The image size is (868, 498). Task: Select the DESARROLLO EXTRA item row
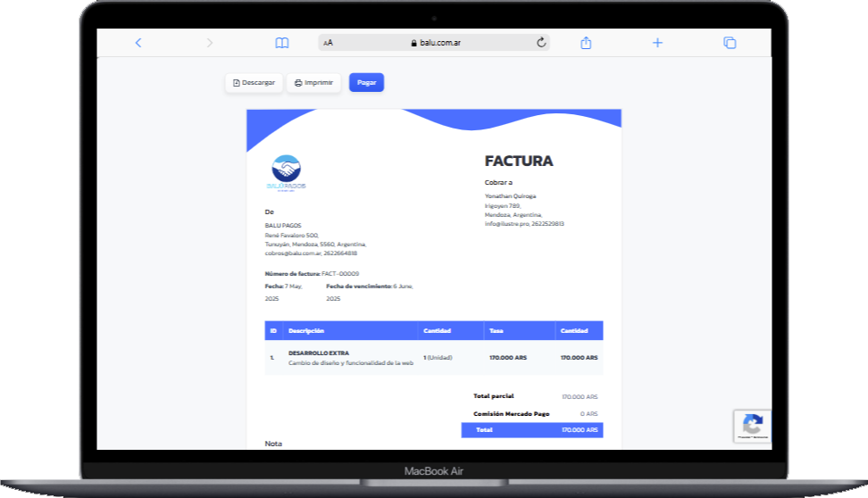[433, 357]
